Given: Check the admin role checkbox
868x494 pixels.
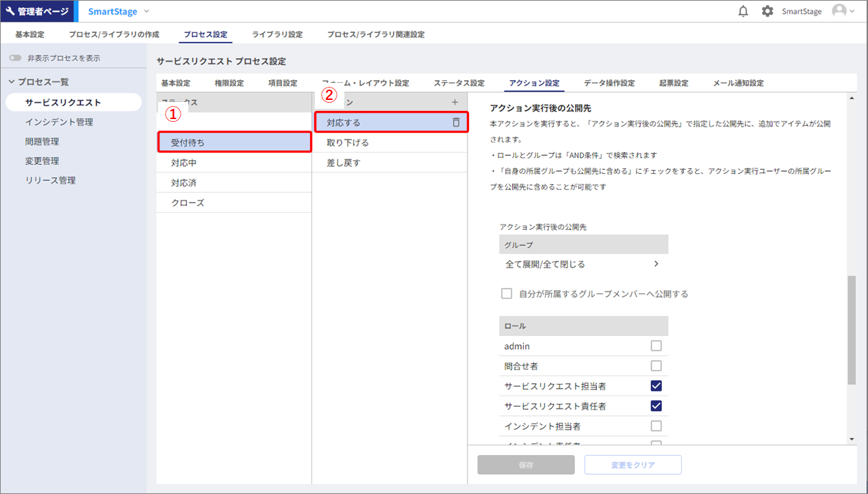Looking at the screenshot, I should tap(656, 346).
